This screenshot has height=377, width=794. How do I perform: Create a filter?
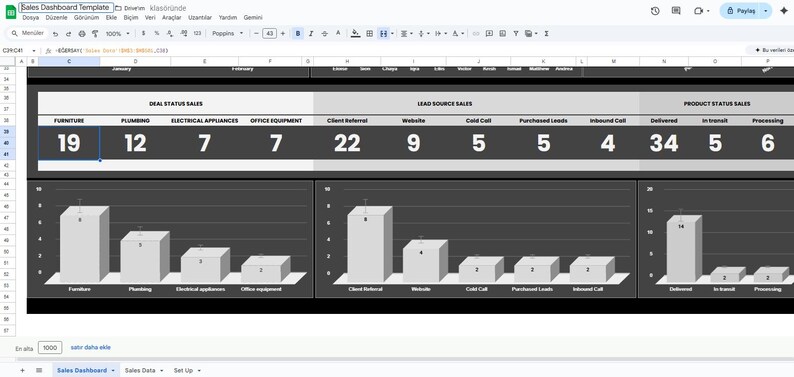(x=515, y=33)
